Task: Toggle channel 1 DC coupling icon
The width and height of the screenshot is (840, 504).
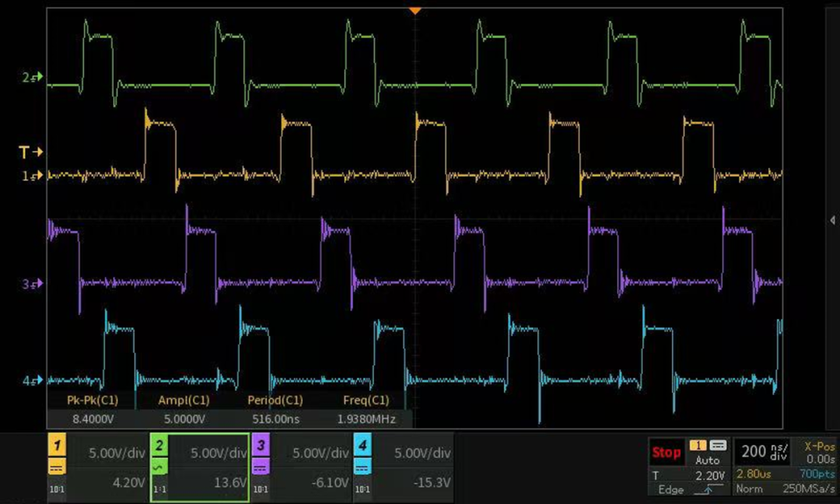Action: point(57,467)
